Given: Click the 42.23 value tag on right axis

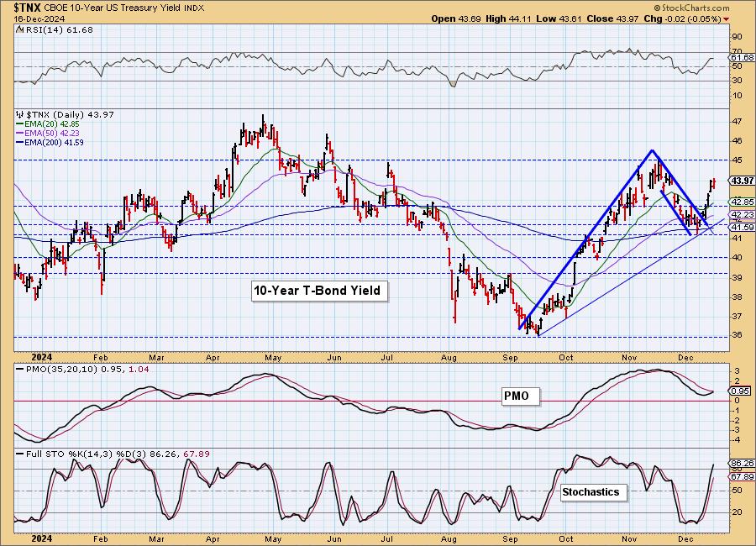Looking at the screenshot, I should pos(742,215).
